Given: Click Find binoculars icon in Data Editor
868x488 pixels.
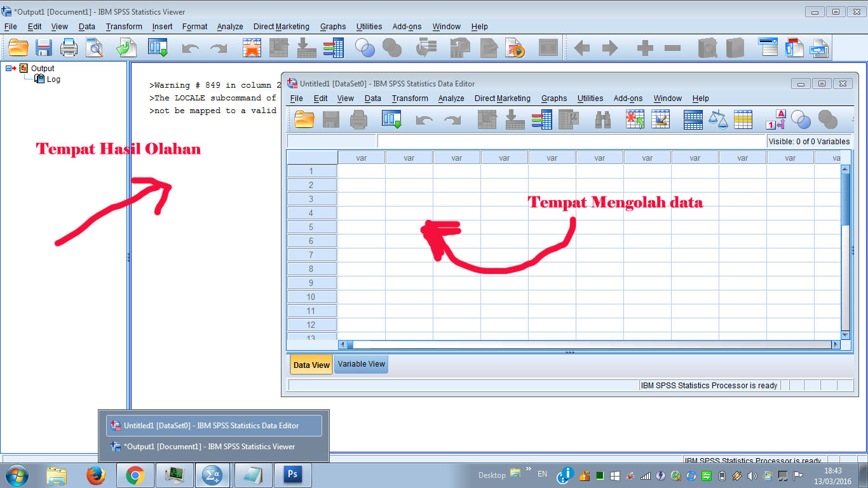Looking at the screenshot, I should (603, 119).
